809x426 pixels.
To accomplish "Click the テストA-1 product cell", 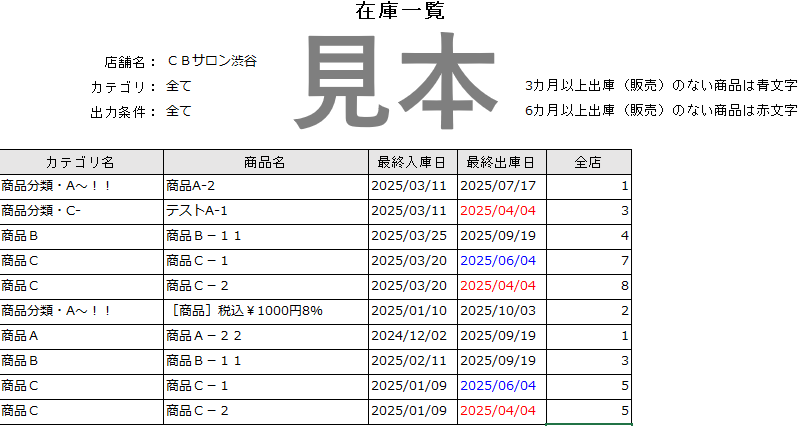I will 197,211.
